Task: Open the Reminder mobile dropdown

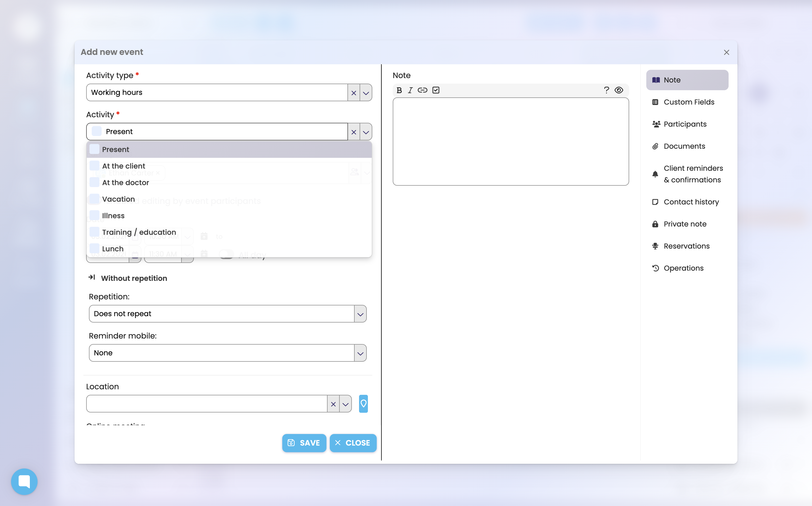Action: [x=360, y=353]
